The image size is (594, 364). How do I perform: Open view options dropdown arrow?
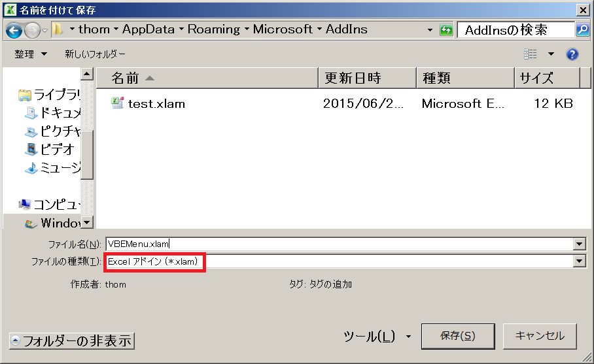point(551,54)
